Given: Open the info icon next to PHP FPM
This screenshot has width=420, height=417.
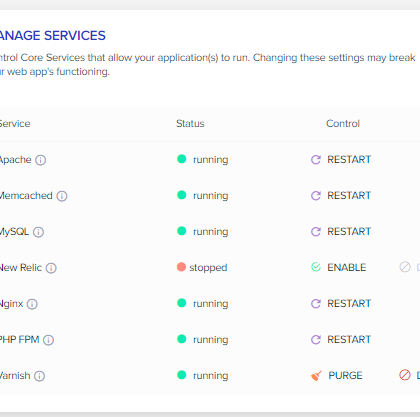Looking at the screenshot, I should pyautogui.click(x=48, y=340).
